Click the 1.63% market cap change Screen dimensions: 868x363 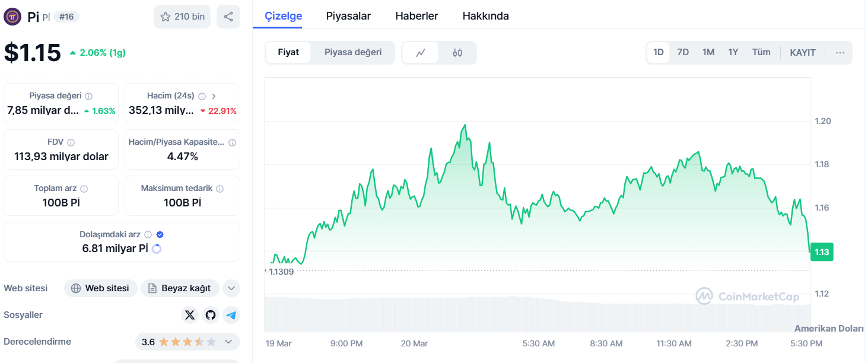pyautogui.click(x=100, y=111)
